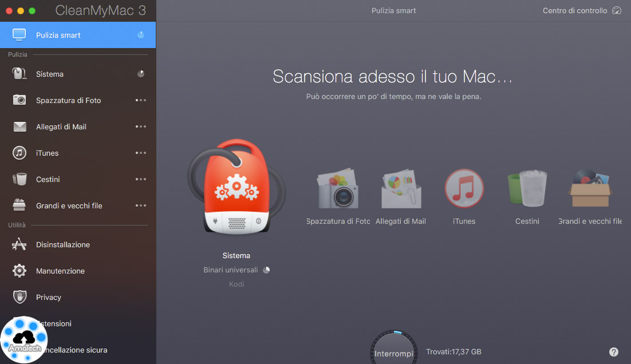631x364 pixels.
Task: Open Disinstallazione utility
Action: pos(63,244)
